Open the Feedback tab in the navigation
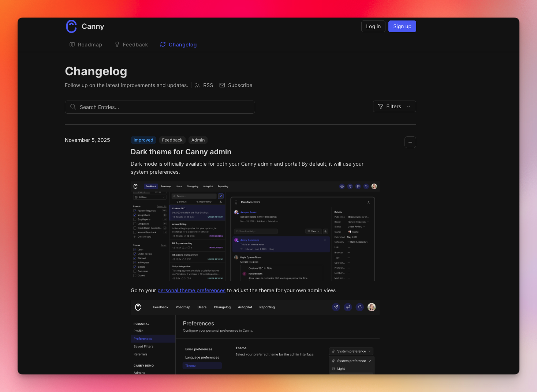This screenshot has height=392, width=537. (131, 44)
